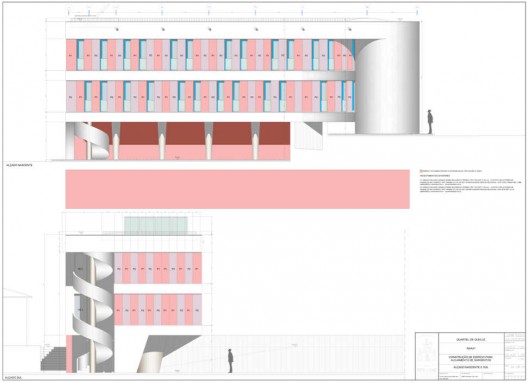Click the human figure beside the white cylinder

pyautogui.click(x=430, y=122)
